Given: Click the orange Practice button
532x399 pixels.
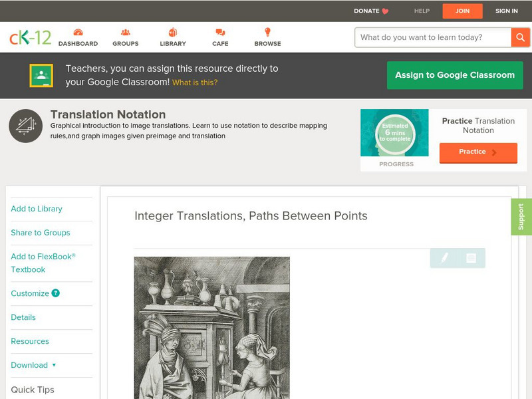Looking at the screenshot, I should [x=478, y=153].
